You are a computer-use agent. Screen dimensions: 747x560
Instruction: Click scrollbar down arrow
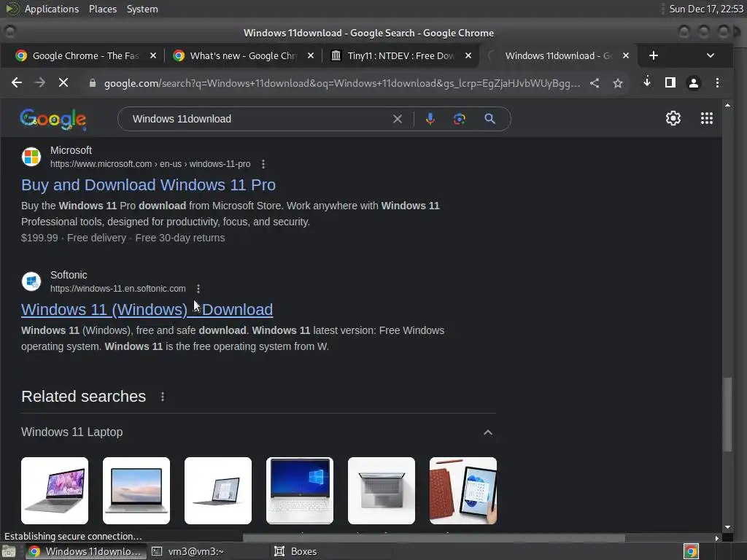point(727,528)
